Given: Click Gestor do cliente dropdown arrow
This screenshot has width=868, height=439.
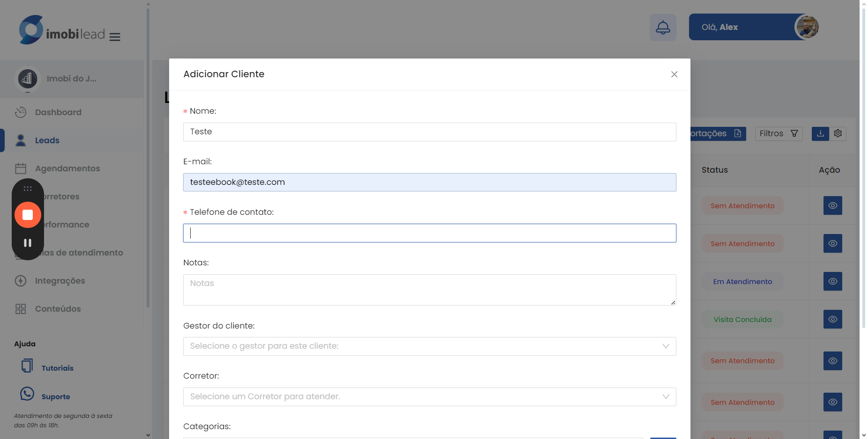Looking at the screenshot, I should pyautogui.click(x=666, y=346).
